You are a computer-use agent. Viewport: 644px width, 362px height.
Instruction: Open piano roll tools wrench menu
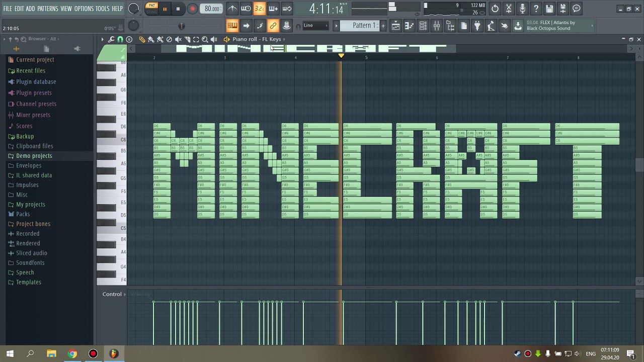[x=111, y=39]
